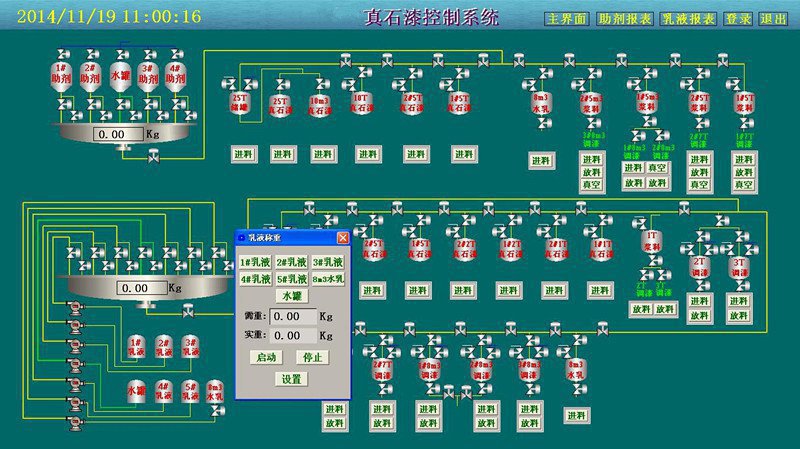Screen dimensions: 800x449
Task: Open the 主界面 main screen
Action: click(x=567, y=19)
